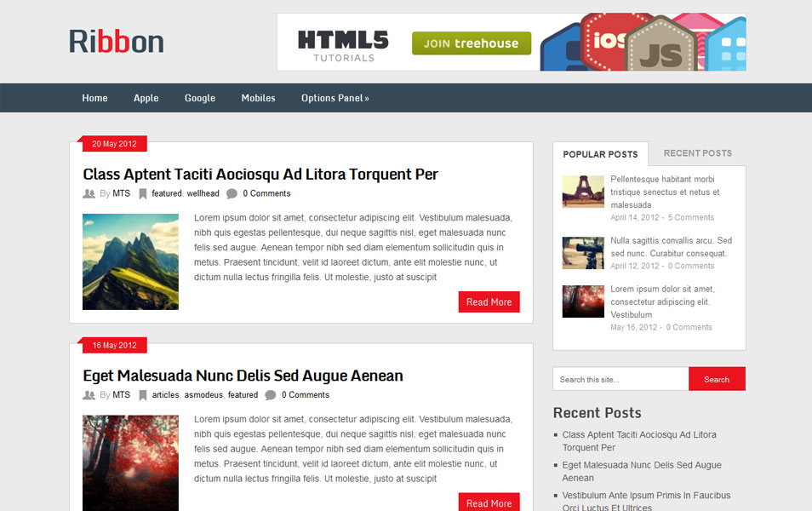Viewport: 812px width, 511px height.
Task: Open the Google menu item
Action: (x=200, y=98)
